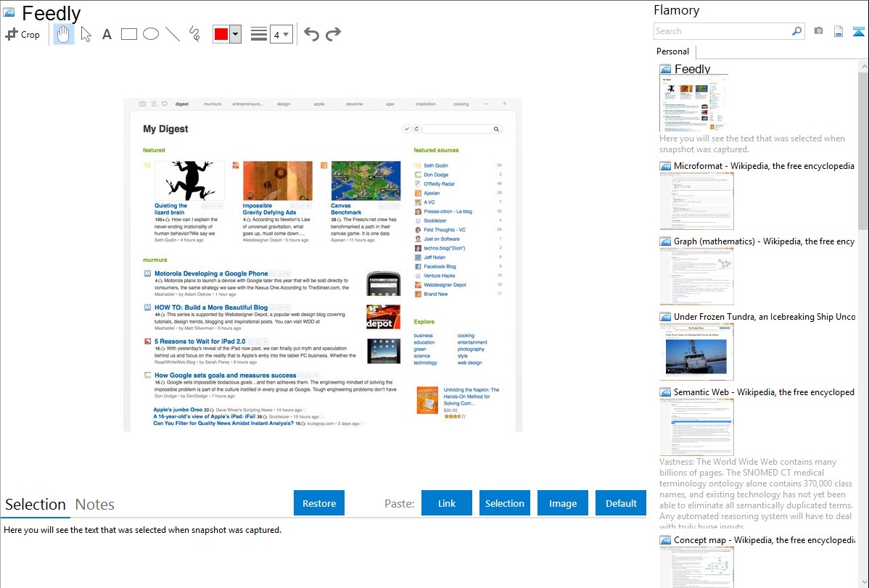869x588 pixels.
Task: Open the Concept map snapshot thumbnail
Action: tap(696, 567)
